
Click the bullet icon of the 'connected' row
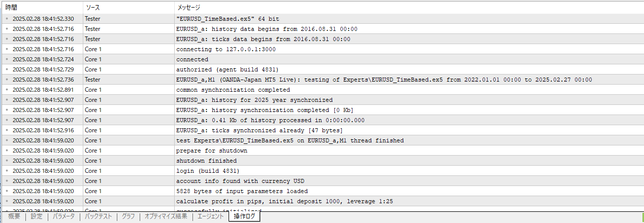(7, 59)
